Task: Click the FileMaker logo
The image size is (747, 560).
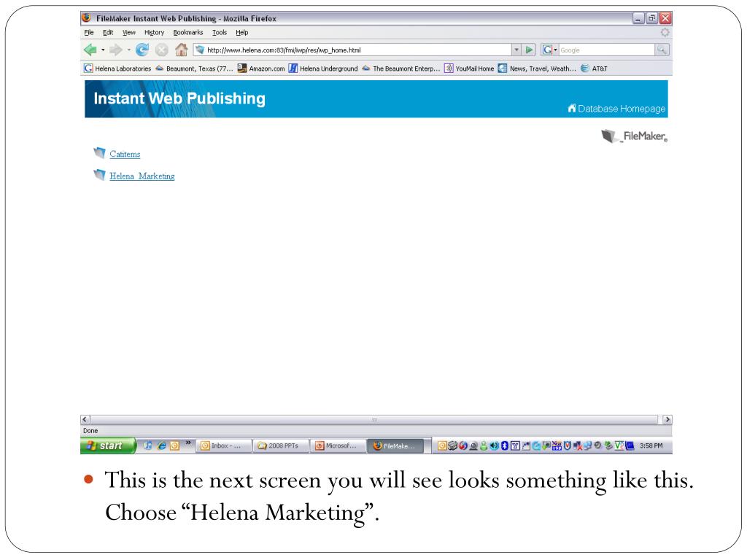Action: tap(634, 136)
